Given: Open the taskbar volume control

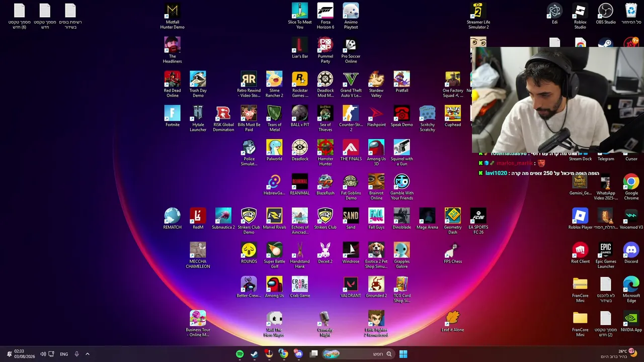Looking at the screenshot, I should [43, 354].
